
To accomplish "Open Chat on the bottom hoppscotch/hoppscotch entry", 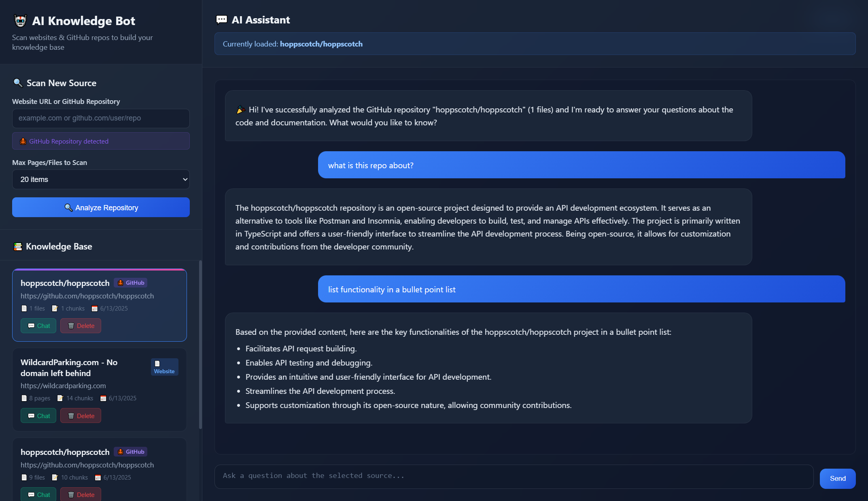I will [x=38, y=494].
